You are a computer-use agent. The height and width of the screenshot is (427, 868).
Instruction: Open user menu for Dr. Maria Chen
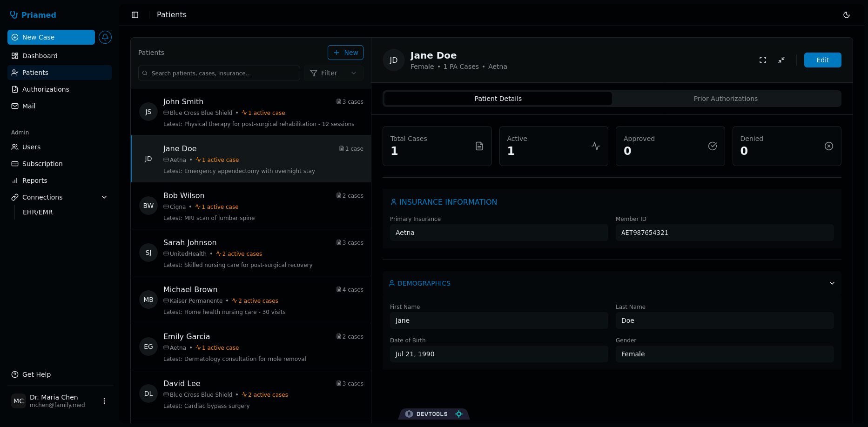point(104,401)
